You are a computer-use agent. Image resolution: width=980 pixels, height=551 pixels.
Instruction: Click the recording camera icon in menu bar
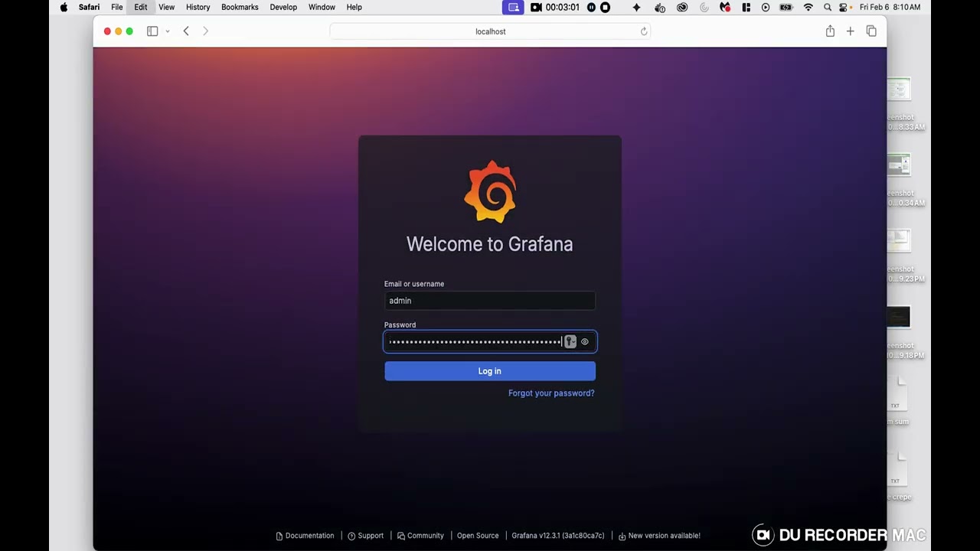(x=536, y=7)
